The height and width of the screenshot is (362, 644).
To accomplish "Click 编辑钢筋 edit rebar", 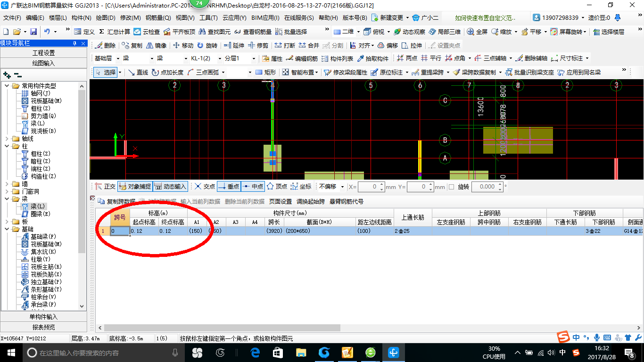I will (x=302, y=58).
